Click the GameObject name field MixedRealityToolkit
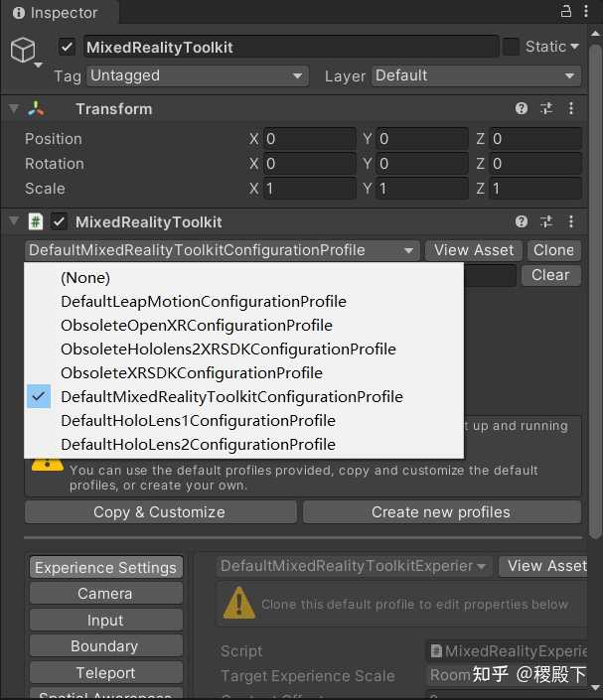 (x=291, y=47)
